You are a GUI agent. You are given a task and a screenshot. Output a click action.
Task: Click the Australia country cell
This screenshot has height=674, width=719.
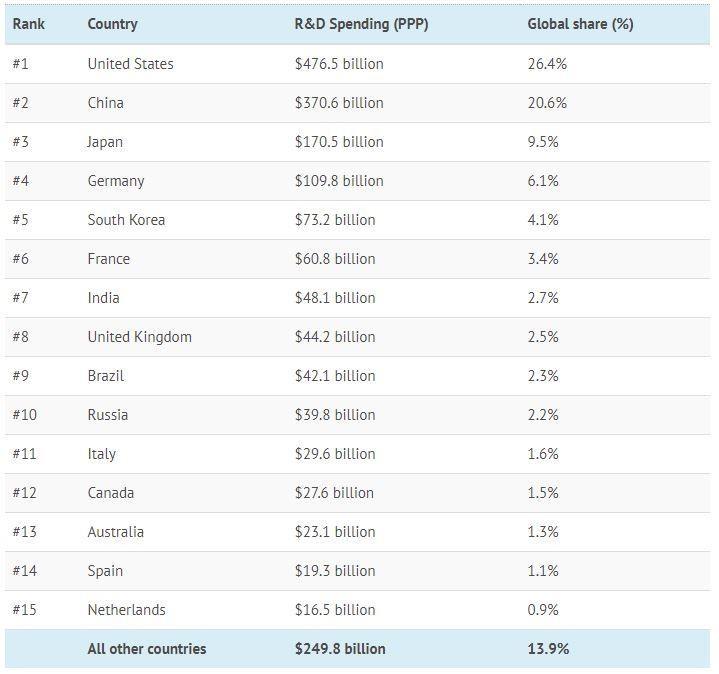coord(115,532)
